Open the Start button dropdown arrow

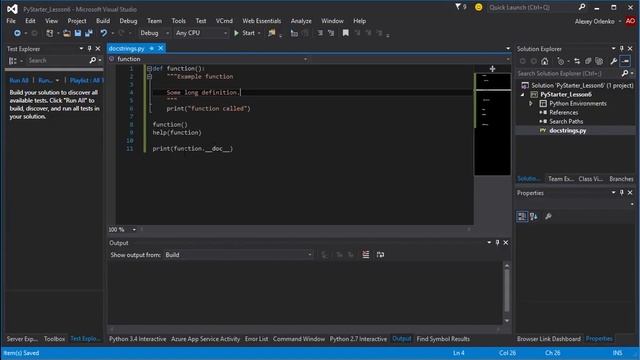[x=259, y=33]
